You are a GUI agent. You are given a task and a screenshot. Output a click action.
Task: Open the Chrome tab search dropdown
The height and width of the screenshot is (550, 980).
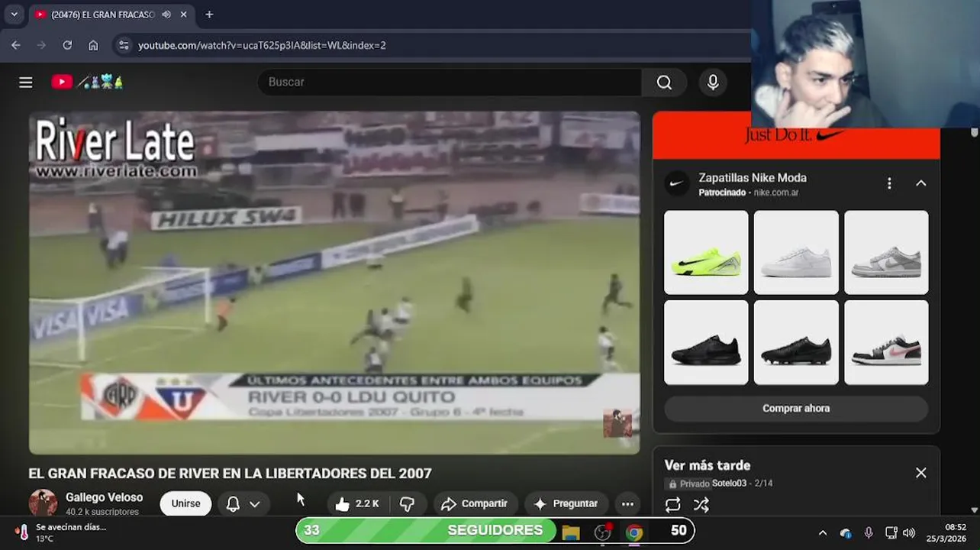point(14,15)
